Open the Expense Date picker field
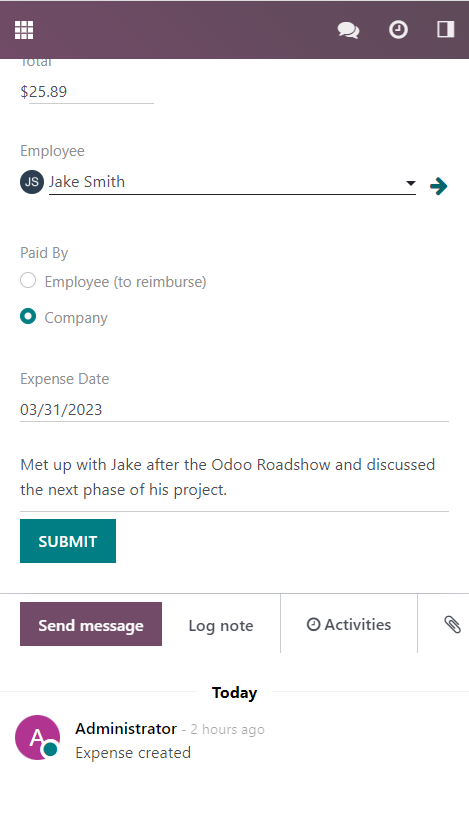Screen dimensions: 469x835 click(234, 410)
